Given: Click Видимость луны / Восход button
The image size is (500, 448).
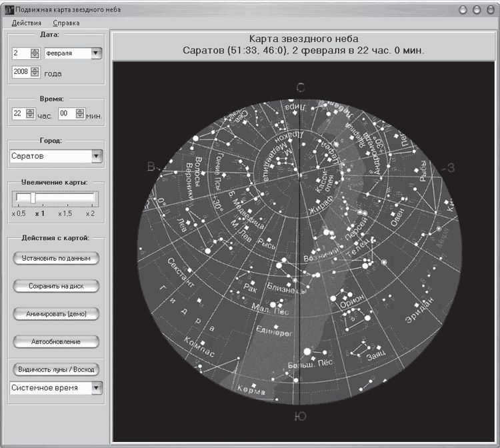Looking at the screenshot, I should (56, 369).
